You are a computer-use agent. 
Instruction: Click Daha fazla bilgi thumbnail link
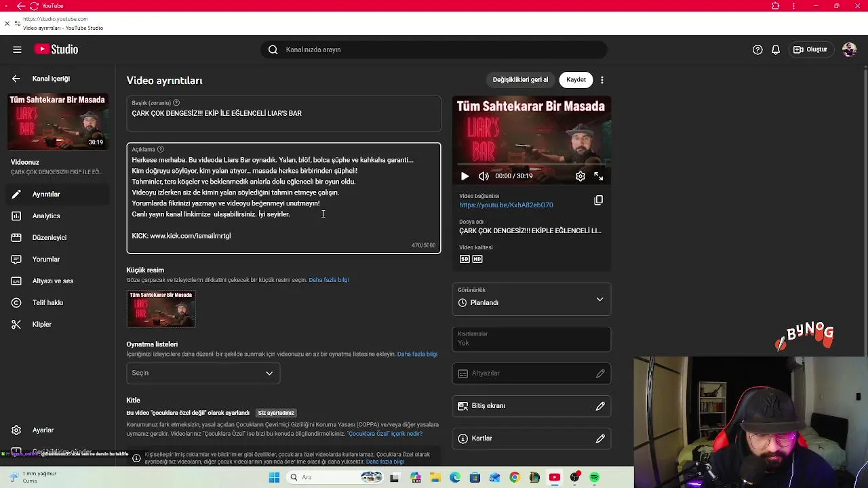point(329,280)
